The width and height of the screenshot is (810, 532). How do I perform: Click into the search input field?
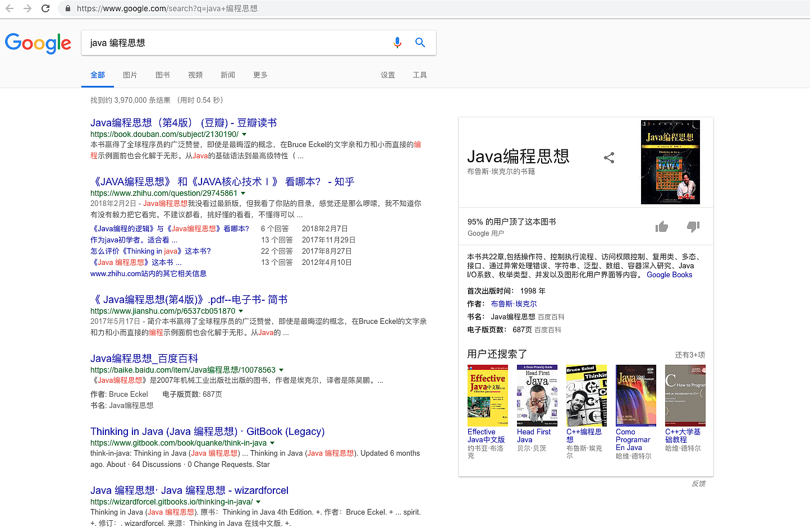click(236, 43)
